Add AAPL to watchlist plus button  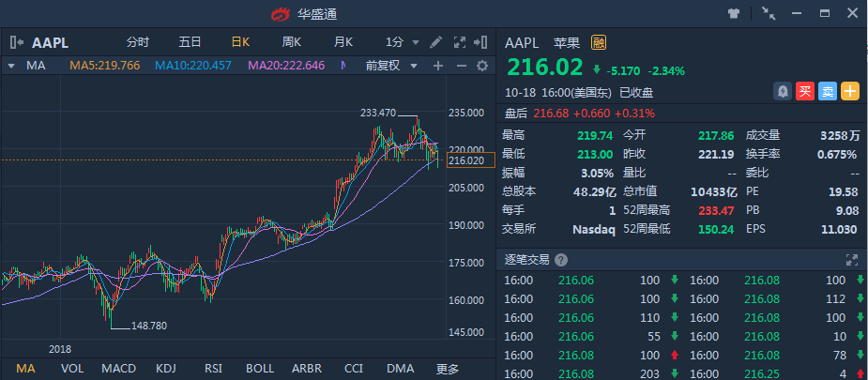click(850, 91)
